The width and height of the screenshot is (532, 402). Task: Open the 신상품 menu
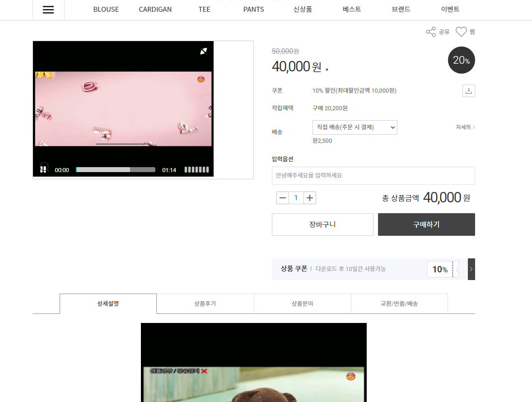click(303, 9)
